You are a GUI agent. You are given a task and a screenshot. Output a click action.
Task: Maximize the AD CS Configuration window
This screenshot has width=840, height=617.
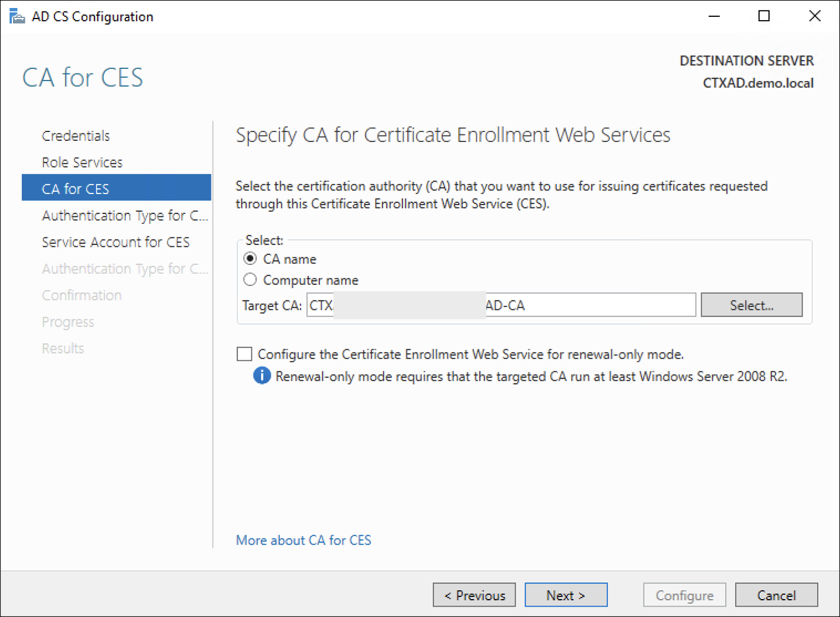point(764,16)
